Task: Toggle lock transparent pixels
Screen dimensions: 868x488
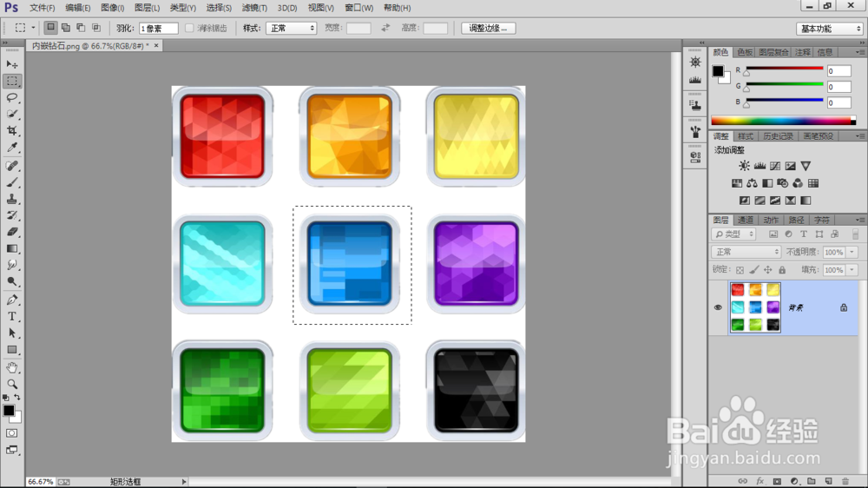Action: [x=740, y=270]
